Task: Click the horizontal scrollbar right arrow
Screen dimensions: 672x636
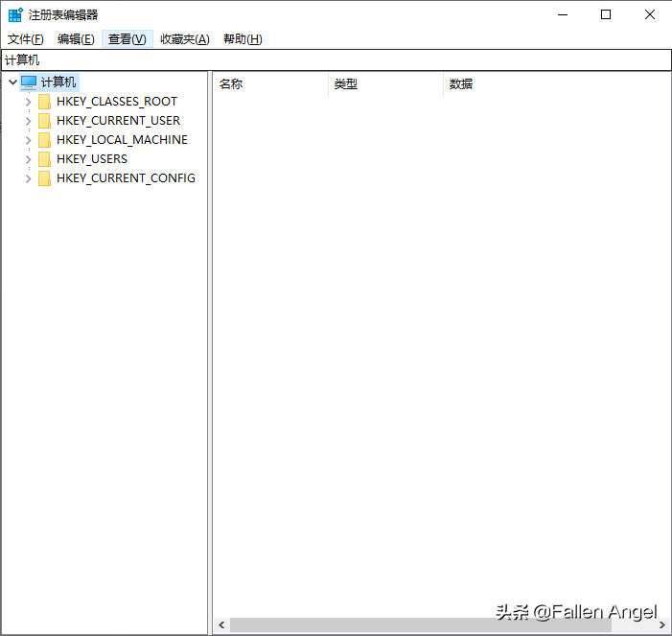Action: click(662, 624)
